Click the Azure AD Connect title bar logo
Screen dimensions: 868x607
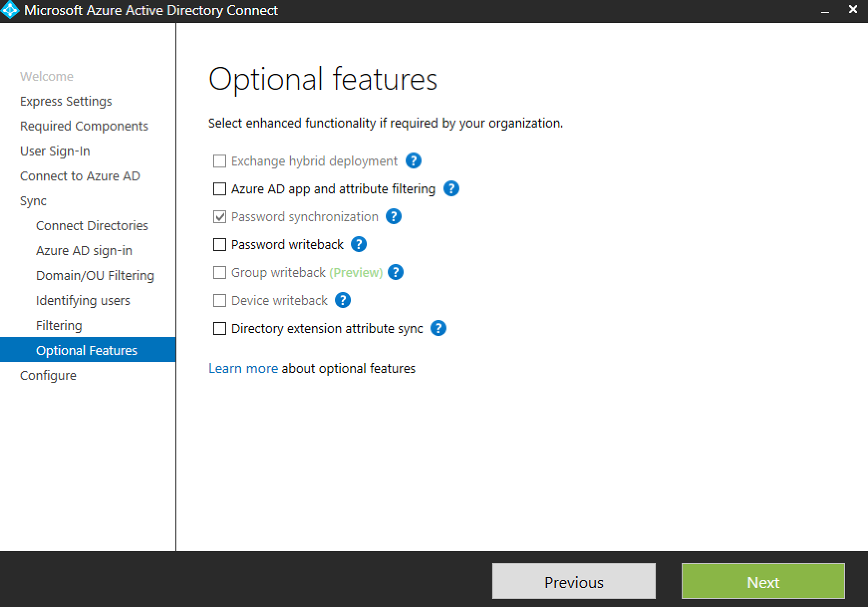[10, 10]
